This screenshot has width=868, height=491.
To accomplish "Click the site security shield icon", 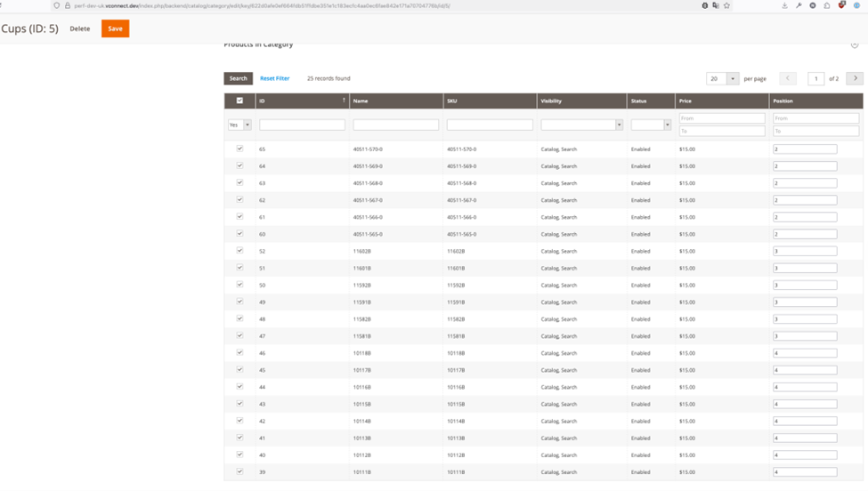I will tap(56, 5).
